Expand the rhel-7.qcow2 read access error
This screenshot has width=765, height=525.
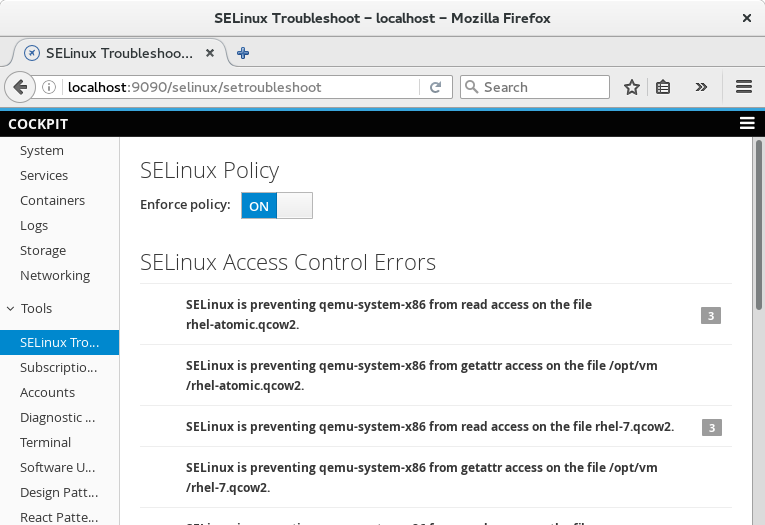pyautogui.click(x=430, y=427)
